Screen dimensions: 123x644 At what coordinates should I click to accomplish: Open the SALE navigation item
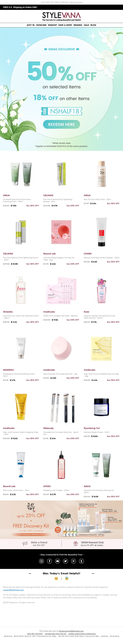point(86,25)
